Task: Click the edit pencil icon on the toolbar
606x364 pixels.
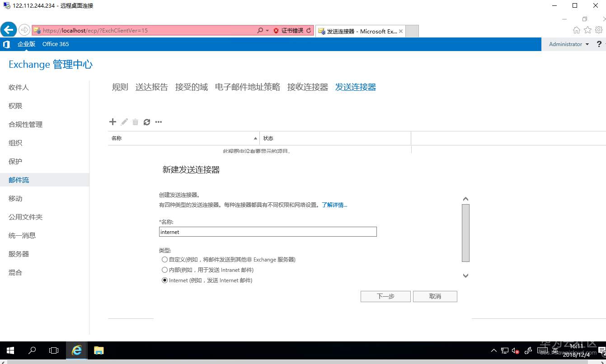Action: coord(124,121)
